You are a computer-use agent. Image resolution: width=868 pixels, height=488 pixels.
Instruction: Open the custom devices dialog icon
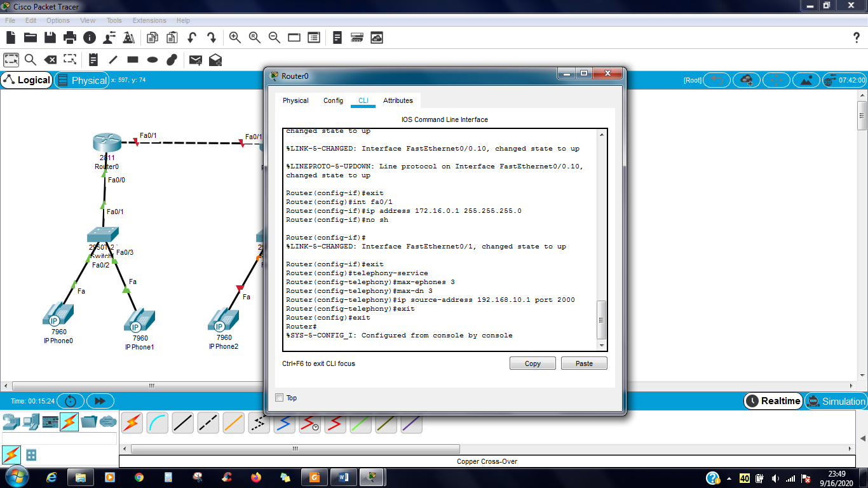pyautogui.click(x=314, y=37)
